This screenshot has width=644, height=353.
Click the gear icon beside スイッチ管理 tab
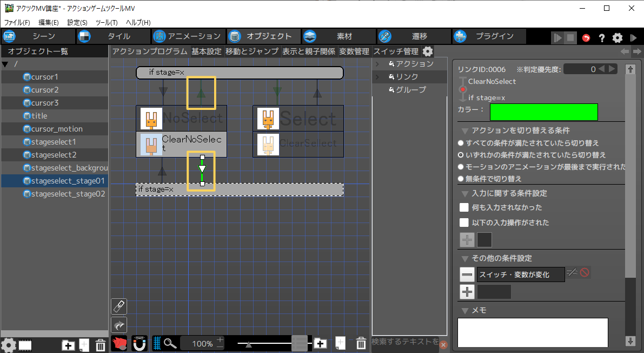(x=427, y=51)
